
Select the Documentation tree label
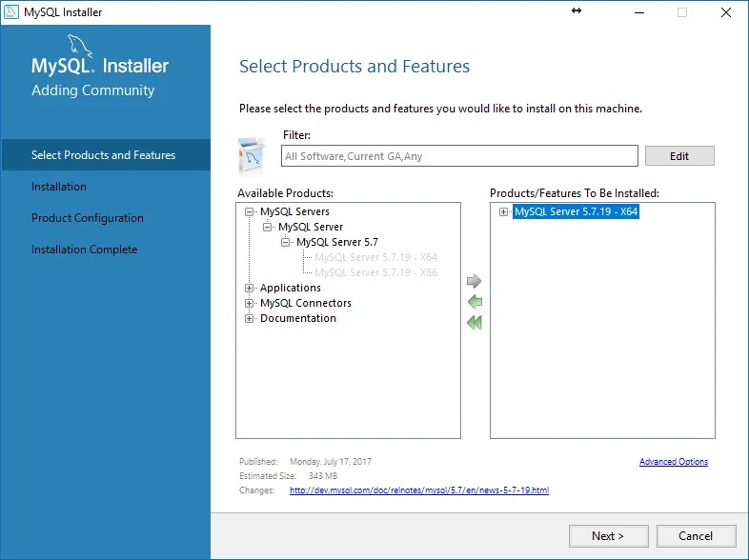click(298, 318)
